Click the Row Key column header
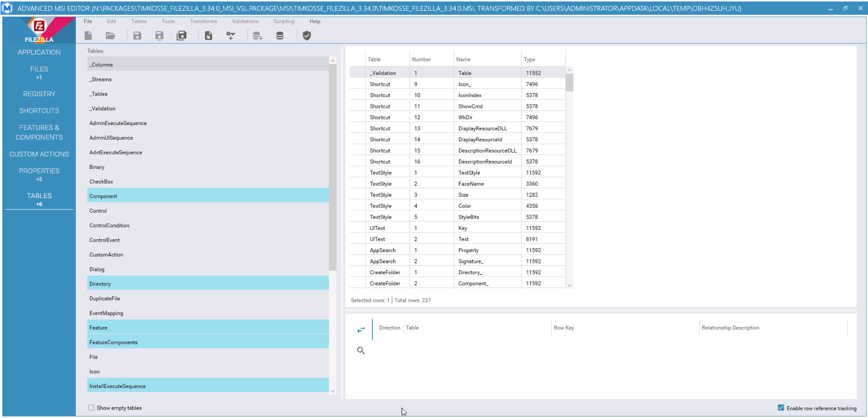This screenshot has width=868, height=418. (x=625, y=328)
